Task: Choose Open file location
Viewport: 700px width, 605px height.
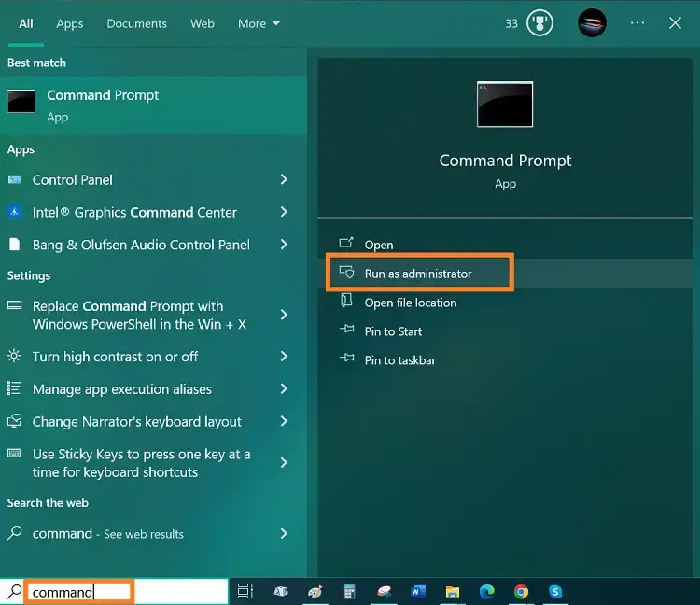Action: pos(411,302)
